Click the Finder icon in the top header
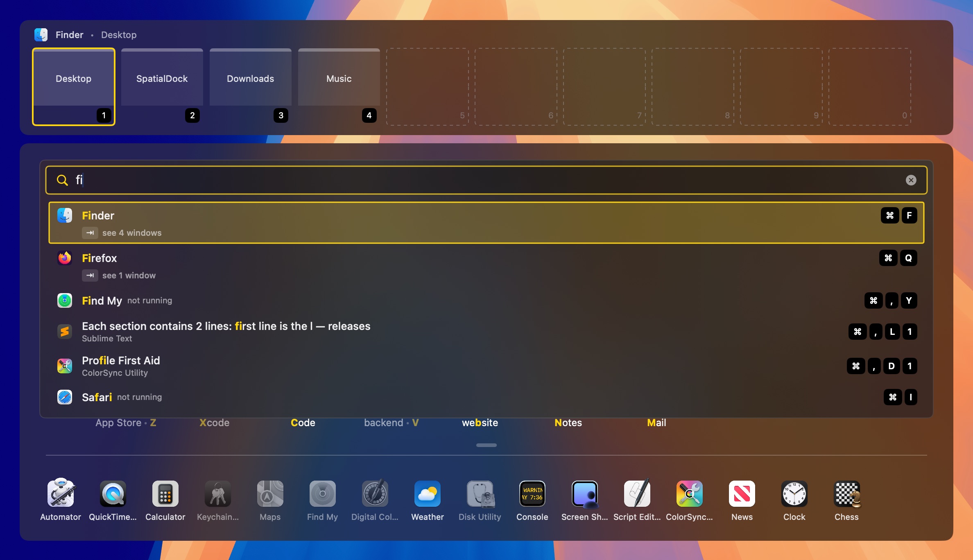Screen dimensions: 973x560 tap(41, 35)
